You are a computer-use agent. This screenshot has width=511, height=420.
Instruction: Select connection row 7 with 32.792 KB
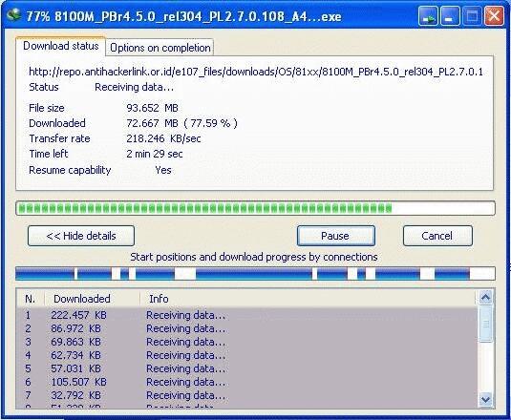(246, 395)
